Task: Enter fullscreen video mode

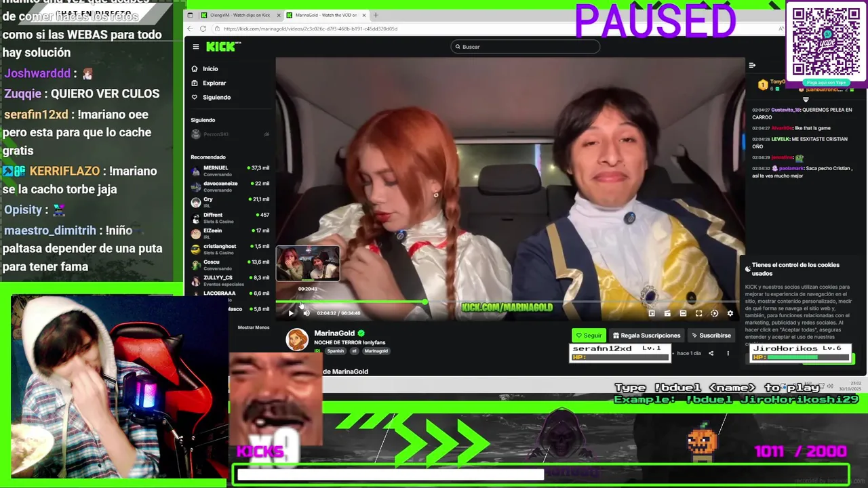Action: click(698, 313)
